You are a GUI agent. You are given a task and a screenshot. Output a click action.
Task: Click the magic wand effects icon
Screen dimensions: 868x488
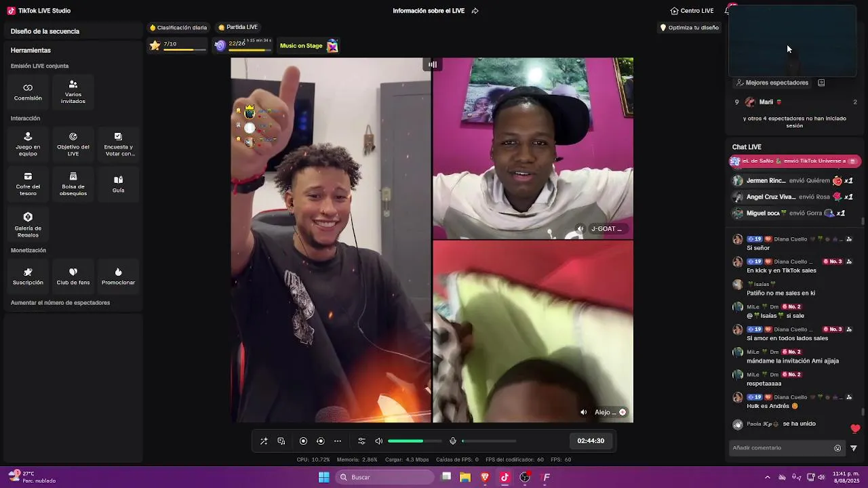264,441
